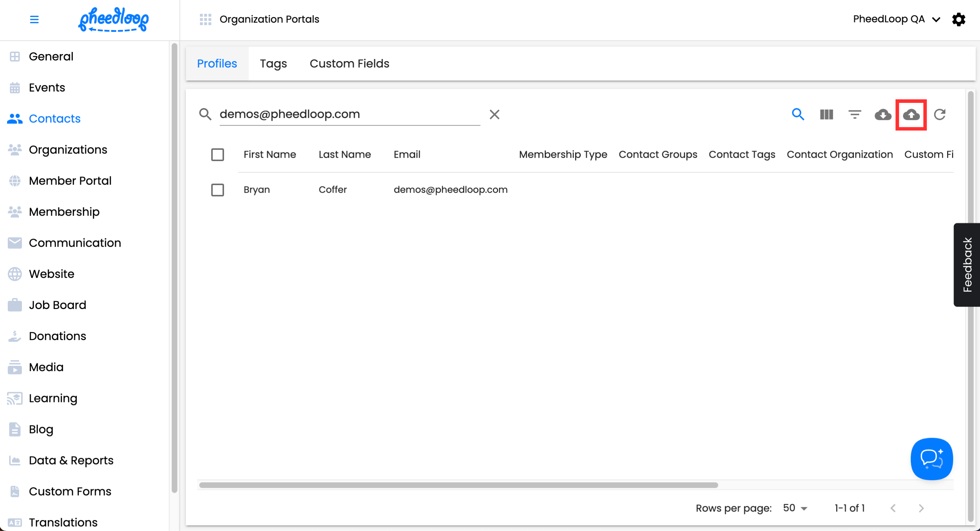Click the cloud download export icon

pos(883,115)
